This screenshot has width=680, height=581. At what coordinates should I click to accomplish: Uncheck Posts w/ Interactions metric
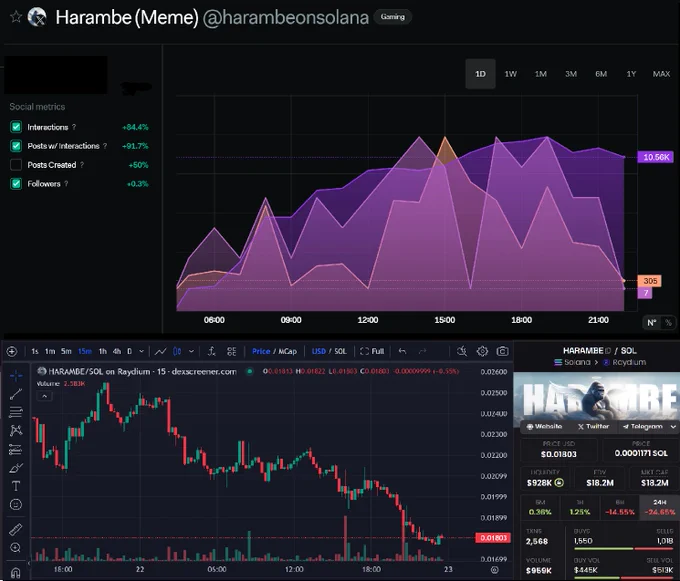(x=16, y=146)
